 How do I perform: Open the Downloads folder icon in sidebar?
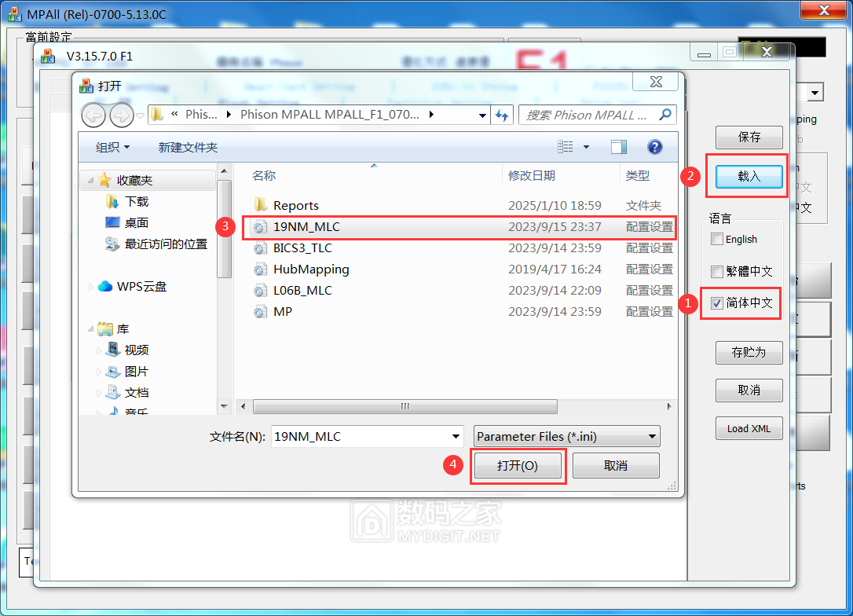tap(112, 201)
